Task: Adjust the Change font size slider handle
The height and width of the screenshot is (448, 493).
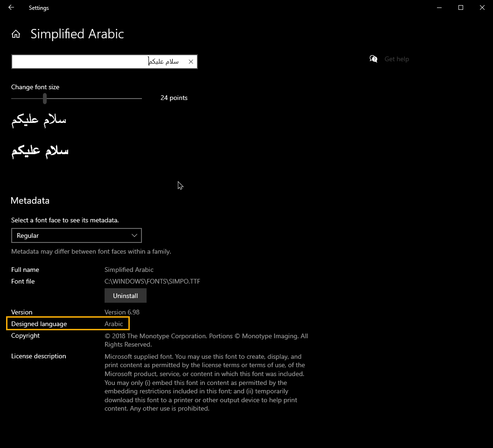Action: click(x=44, y=99)
